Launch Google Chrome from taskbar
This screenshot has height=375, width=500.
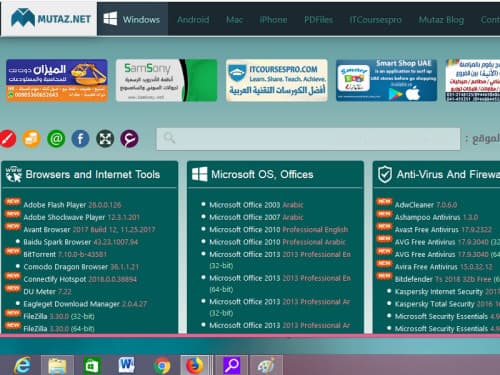tap(162, 366)
